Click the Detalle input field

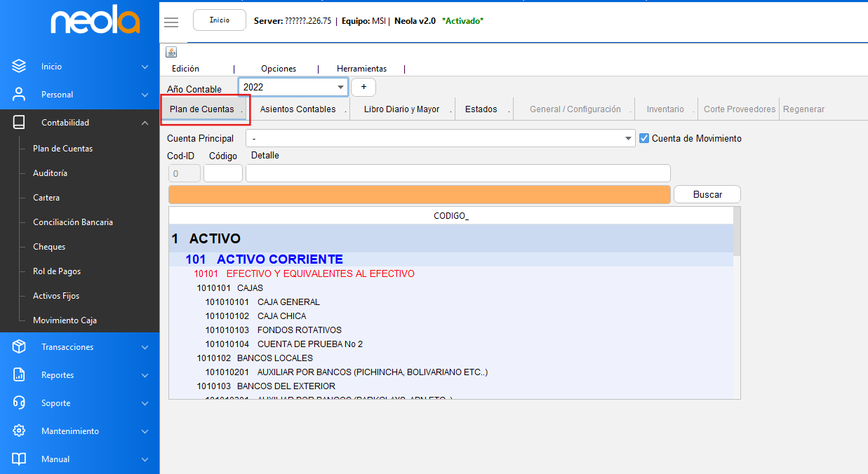(x=458, y=173)
